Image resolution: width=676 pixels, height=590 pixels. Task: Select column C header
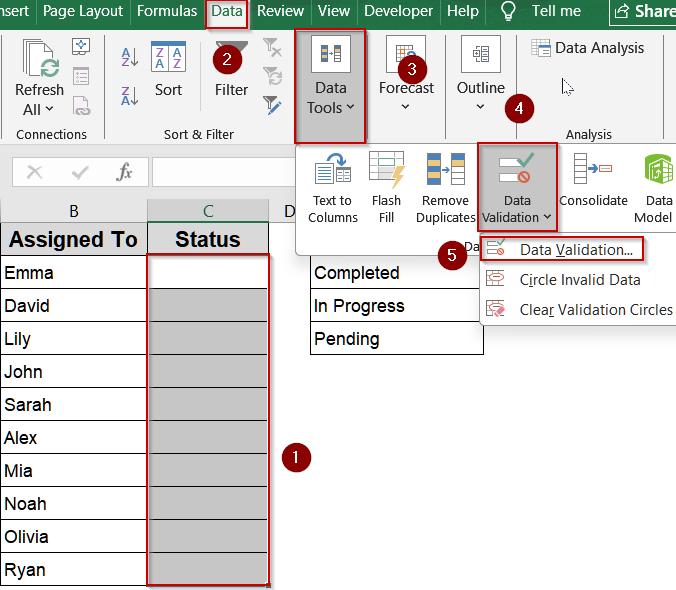pos(208,211)
